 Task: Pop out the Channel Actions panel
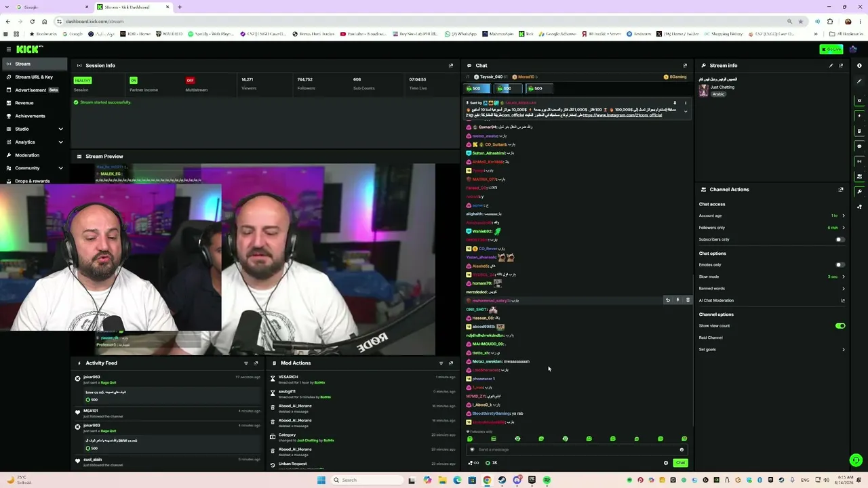pos(841,190)
